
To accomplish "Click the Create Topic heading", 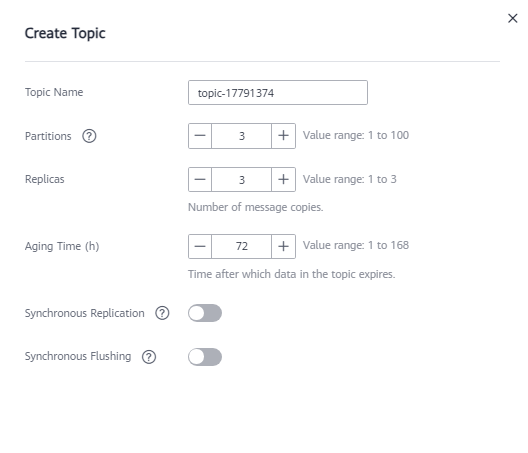I will pos(65,33).
